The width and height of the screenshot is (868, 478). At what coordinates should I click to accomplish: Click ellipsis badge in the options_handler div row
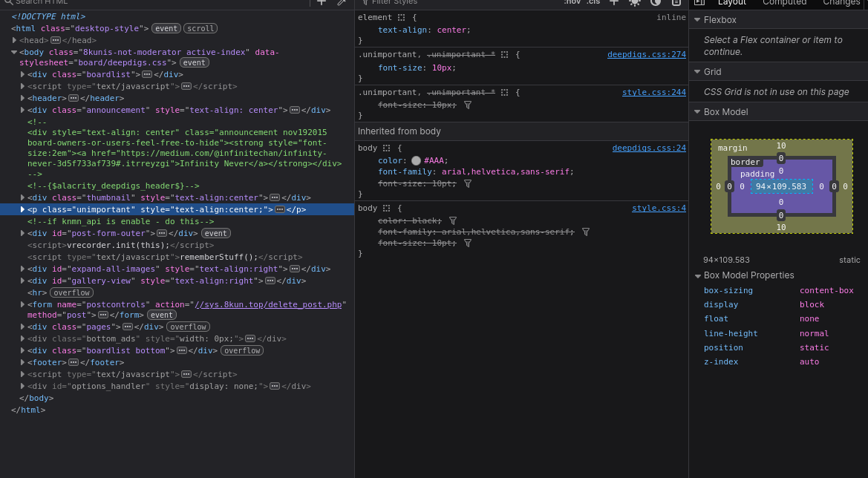[x=275, y=386]
